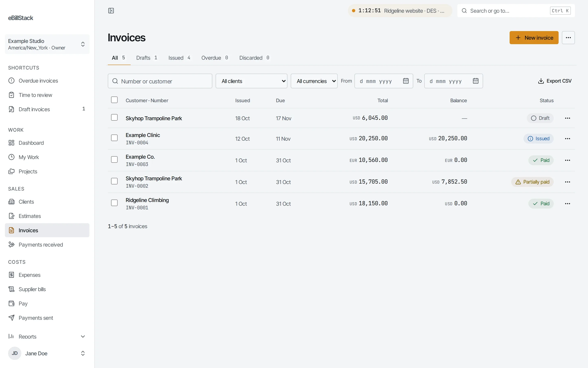Collapse the sidebar panel icon
This screenshot has width=588, height=368.
(111, 11)
